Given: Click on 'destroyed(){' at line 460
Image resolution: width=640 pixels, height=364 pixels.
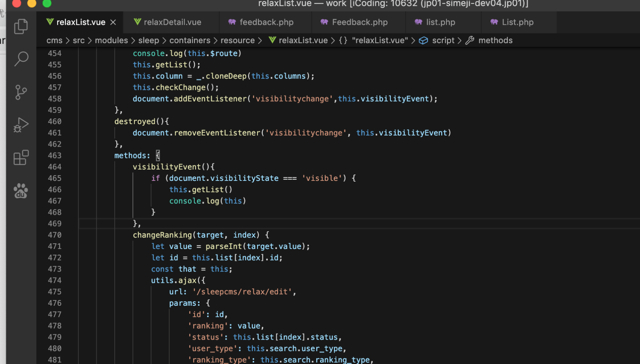Looking at the screenshot, I should pyautogui.click(x=142, y=121).
